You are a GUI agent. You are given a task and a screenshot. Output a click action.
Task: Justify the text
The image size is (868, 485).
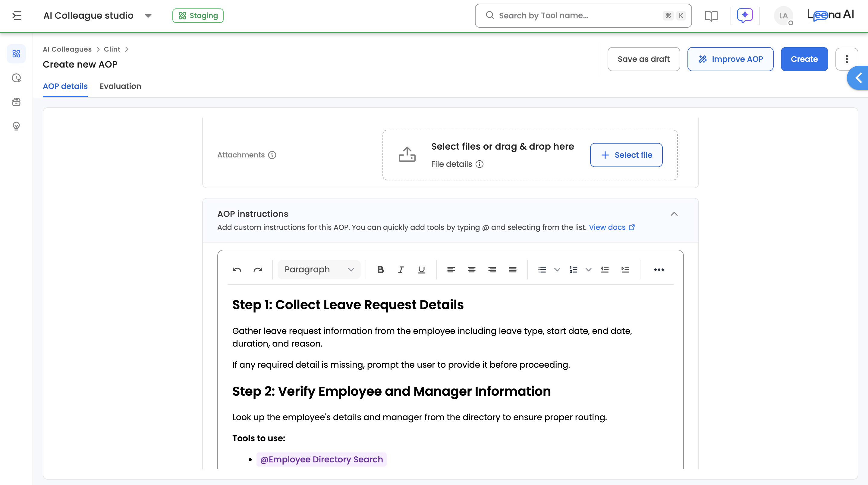pyautogui.click(x=512, y=269)
